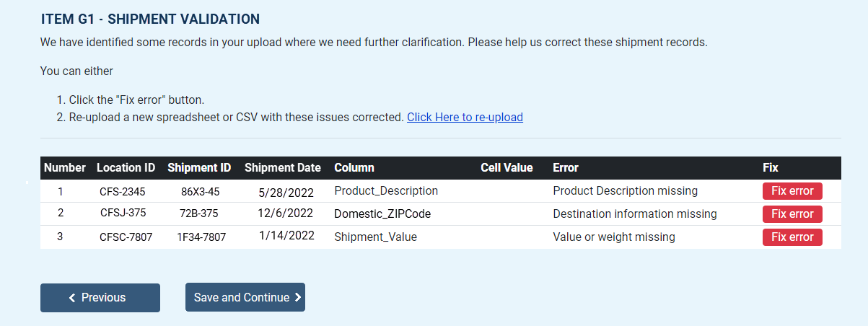Fix error for Product Description missing
The image size is (868, 326).
click(x=792, y=191)
